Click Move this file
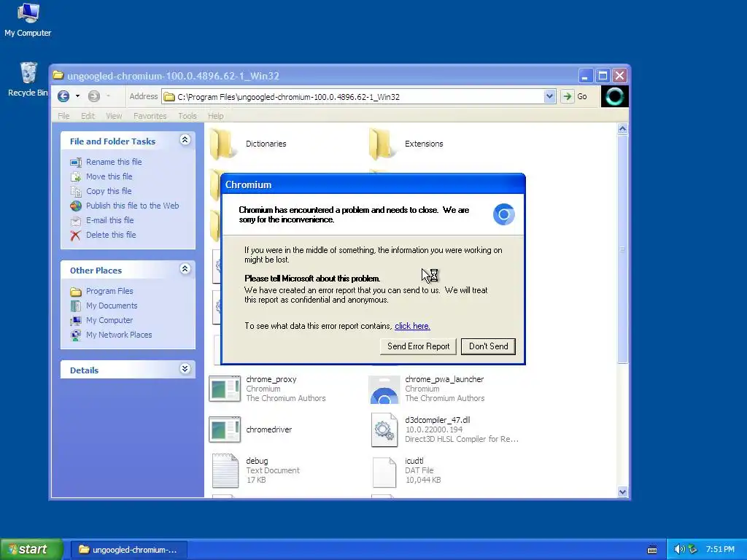The image size is (747, 560). point(109,176)
